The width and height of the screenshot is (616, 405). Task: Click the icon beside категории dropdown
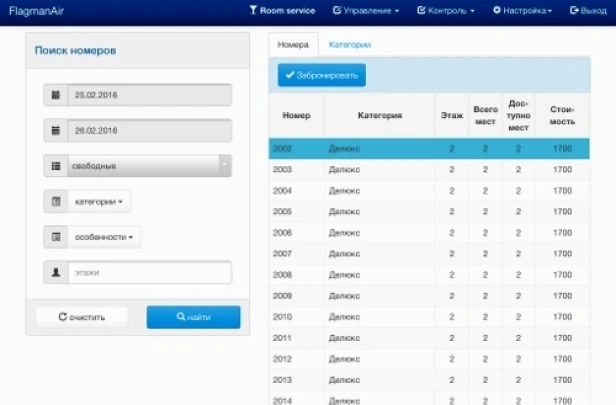[56, 202]
